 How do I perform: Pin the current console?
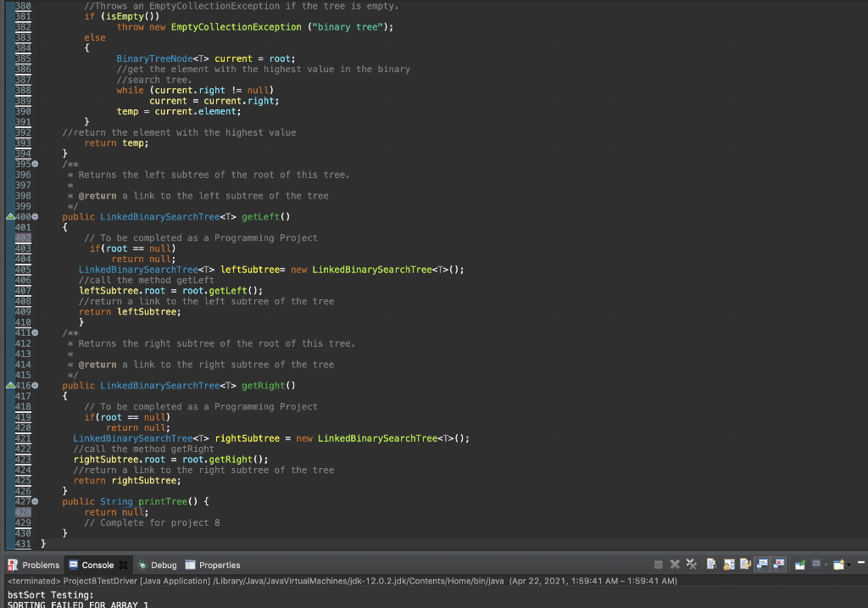(800, 564)
